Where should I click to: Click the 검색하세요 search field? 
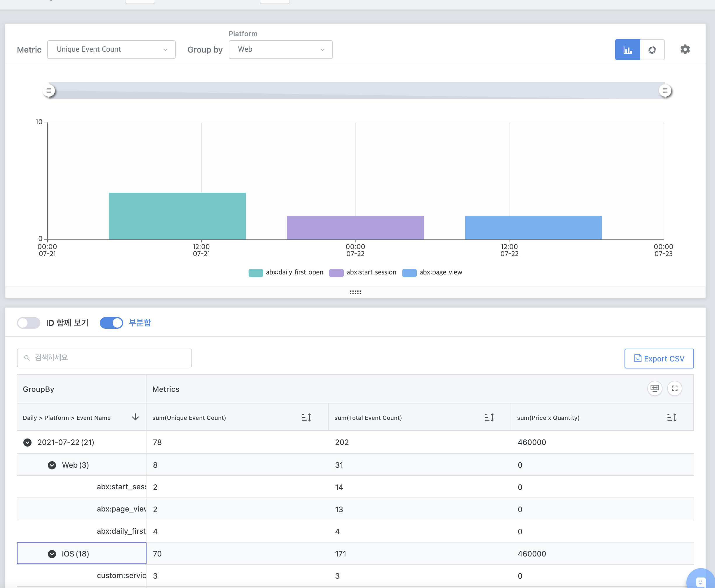tap(104, 358)
